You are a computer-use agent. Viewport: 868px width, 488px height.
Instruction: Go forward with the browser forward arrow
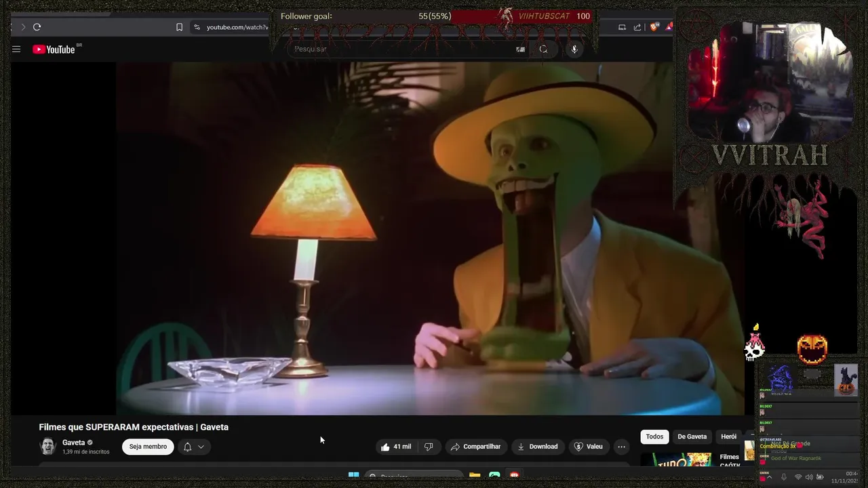tap(22, 27)
